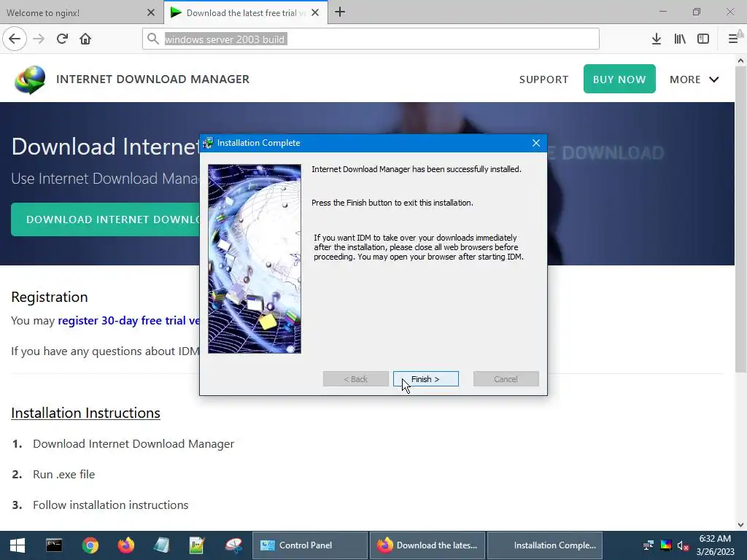Close the Welcome to nginx tab
Image resolution: width=747 pixels, height=560 pixels.
[x=150, y=12]
